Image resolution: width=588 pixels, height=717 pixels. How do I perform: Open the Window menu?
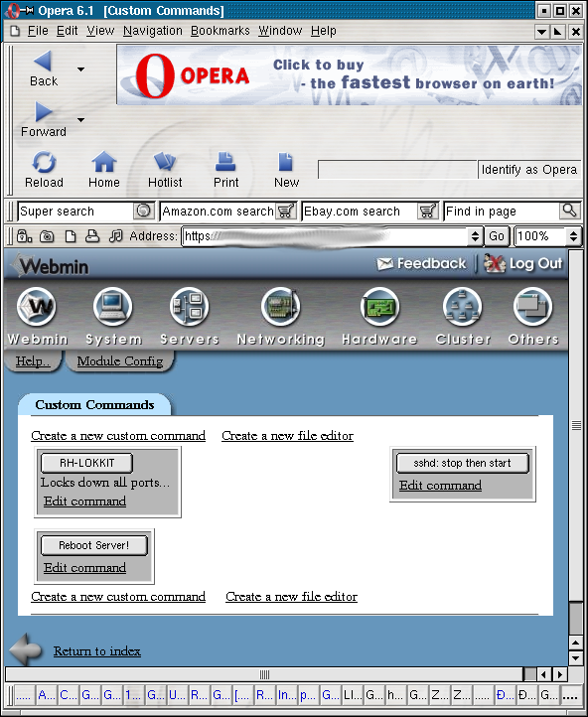click(x=280, y=31)
